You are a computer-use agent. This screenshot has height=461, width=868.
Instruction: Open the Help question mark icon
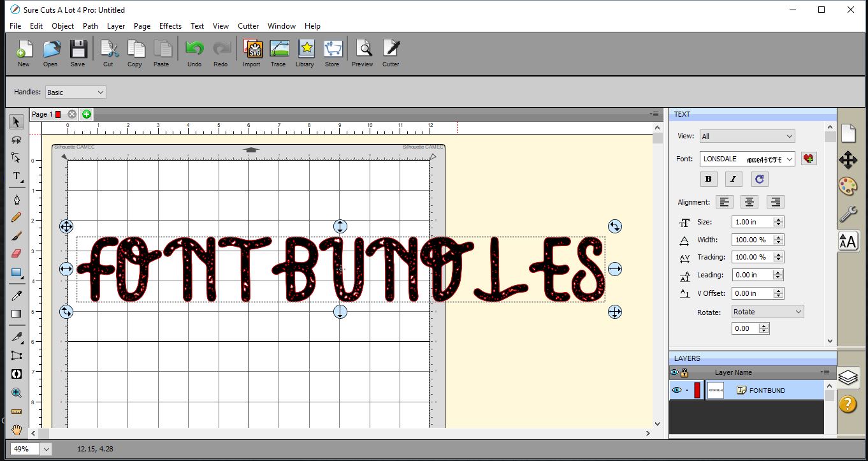[x=848, y=404]
